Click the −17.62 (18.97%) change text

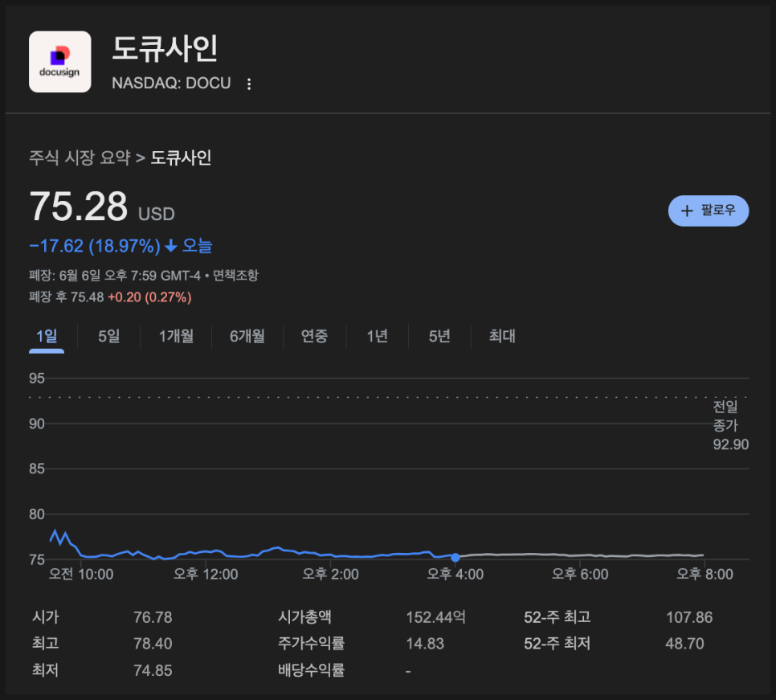click(x=95, y=246)
